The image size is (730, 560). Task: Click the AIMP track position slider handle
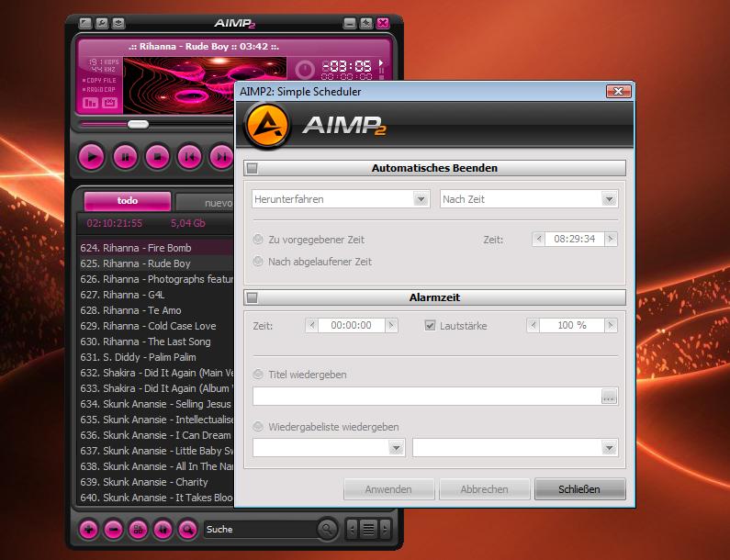tap(139, 124)
